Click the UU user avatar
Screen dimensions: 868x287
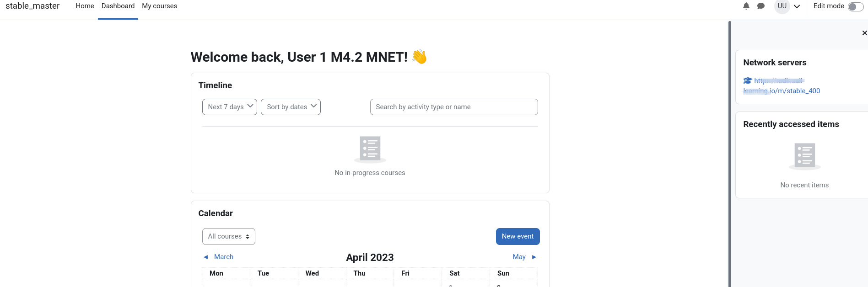pos(782,6)
